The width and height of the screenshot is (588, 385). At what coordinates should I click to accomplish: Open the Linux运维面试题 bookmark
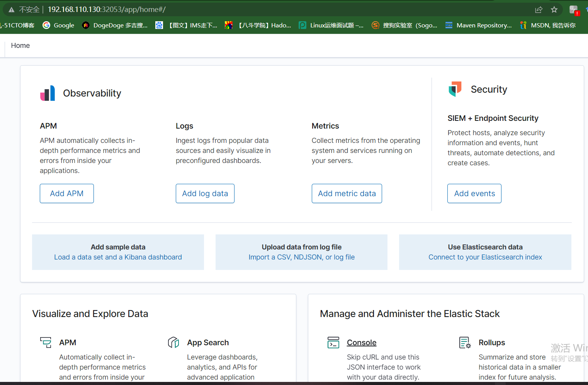click(331, 25)
